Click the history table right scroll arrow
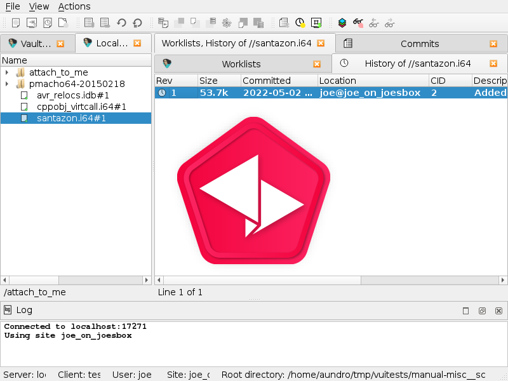The height and width of the screenshot is (381, 508). tap(503, 280)
